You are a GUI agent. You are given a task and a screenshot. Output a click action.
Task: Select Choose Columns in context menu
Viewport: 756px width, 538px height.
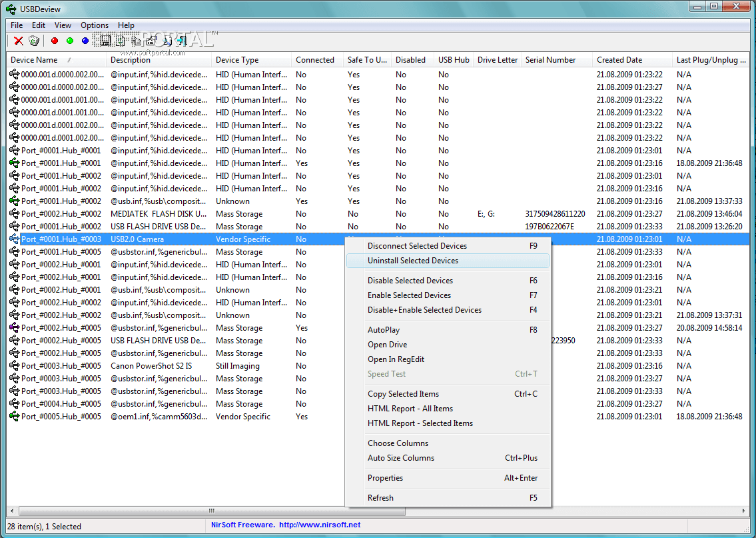coord(448,443)
